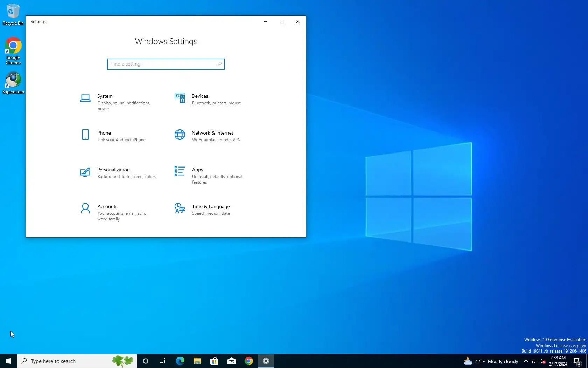Click the muted volume tray icon
The image size is (588, 368).
tap(543, 361)
